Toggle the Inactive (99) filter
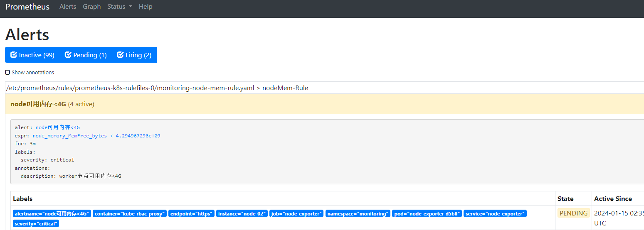644x230 pixels. click(x=32, y=55)
